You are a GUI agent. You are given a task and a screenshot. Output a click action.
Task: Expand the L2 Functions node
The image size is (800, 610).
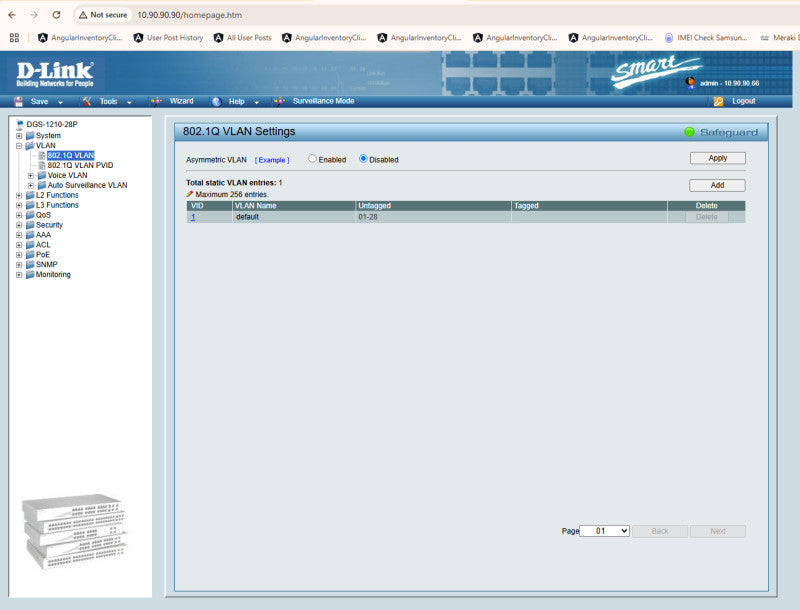click(19, 195)
